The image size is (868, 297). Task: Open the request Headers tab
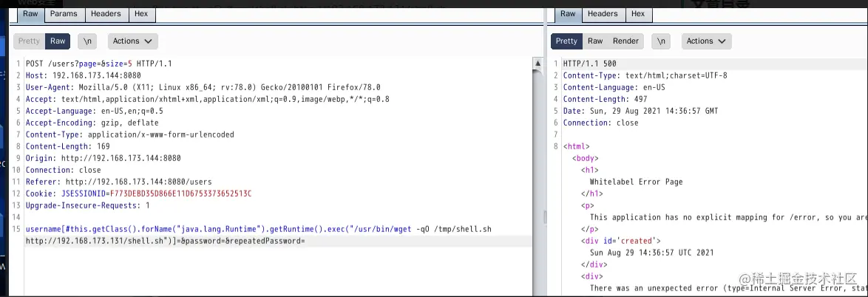point(106,14)
